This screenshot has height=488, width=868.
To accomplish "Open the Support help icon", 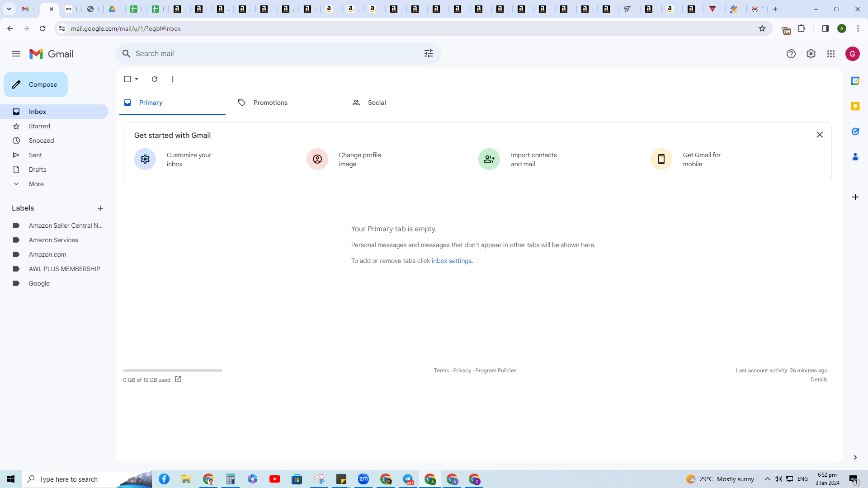I will tap(791, 54).
